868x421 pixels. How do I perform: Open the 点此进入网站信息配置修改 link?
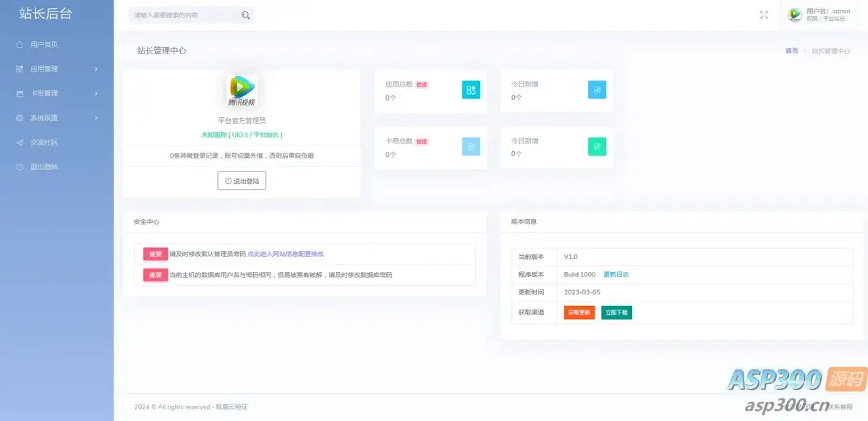point(286,254)
